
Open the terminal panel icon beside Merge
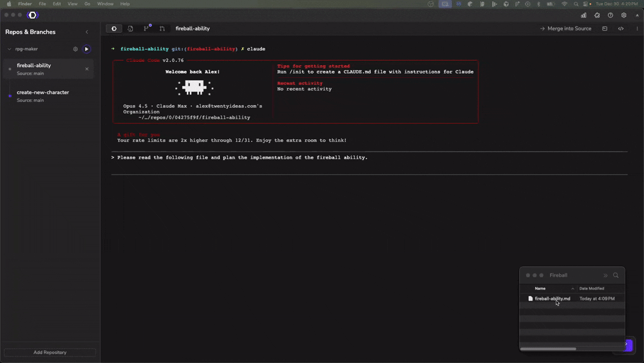click(x=605, y=28)
